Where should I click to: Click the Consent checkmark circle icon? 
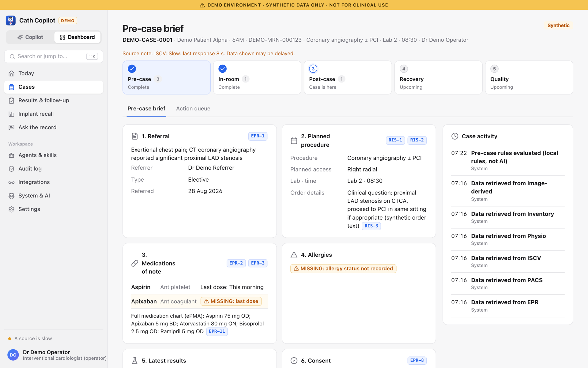[x=294, y=361]
